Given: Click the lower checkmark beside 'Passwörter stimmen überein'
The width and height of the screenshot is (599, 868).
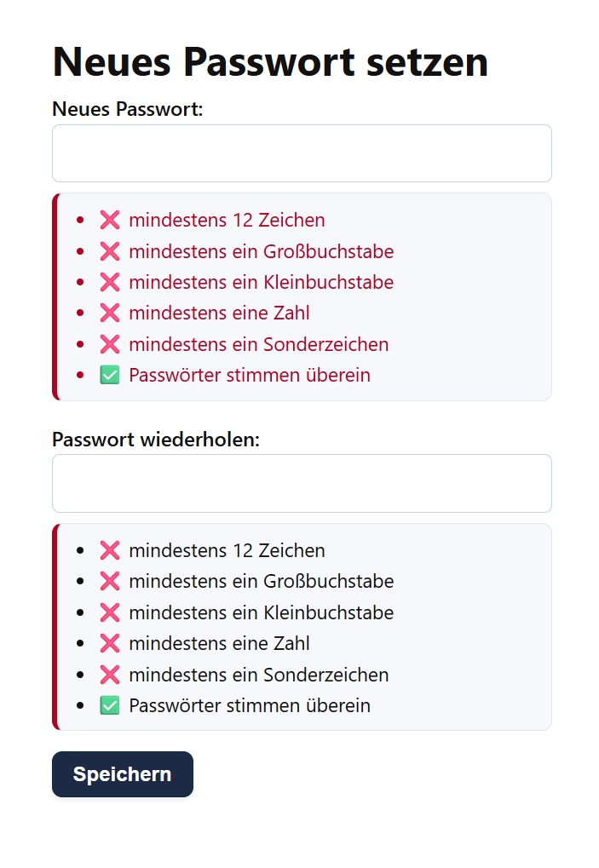Looking at the screenshot, I should point(109,705).
